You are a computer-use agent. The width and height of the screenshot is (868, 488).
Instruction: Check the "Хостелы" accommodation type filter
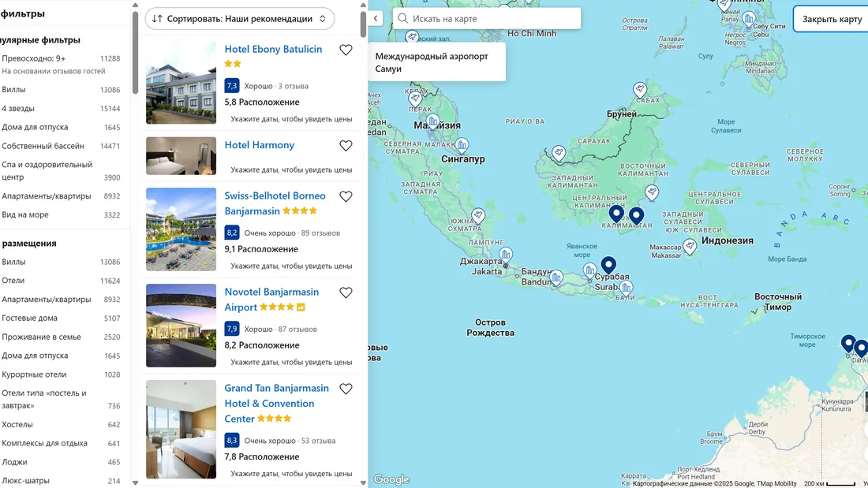click(17, 424)
